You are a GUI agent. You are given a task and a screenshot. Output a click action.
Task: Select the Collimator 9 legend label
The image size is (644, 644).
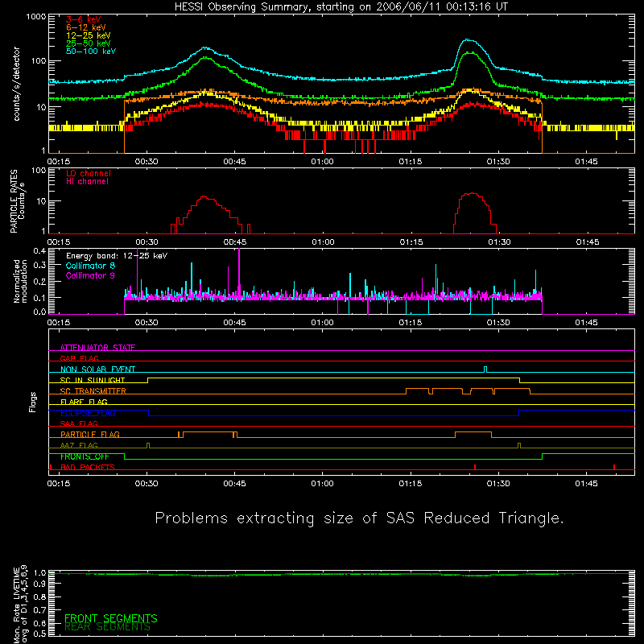coord(90,275)
